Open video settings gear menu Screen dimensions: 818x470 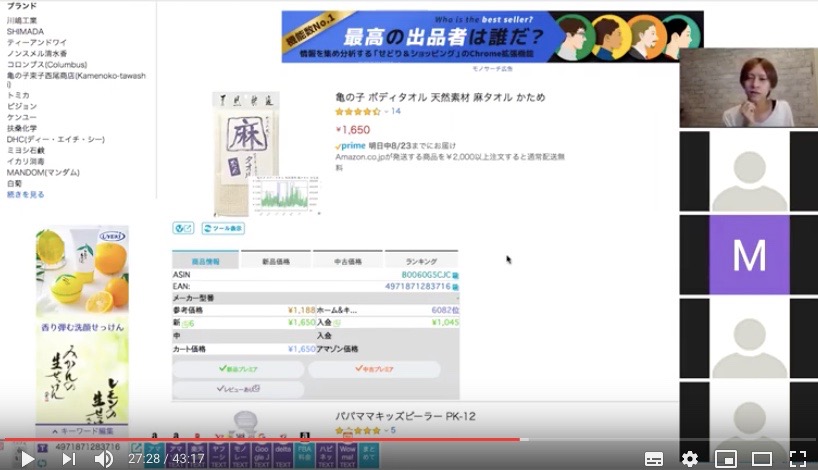pyautogui.click(x=689, y=459)
